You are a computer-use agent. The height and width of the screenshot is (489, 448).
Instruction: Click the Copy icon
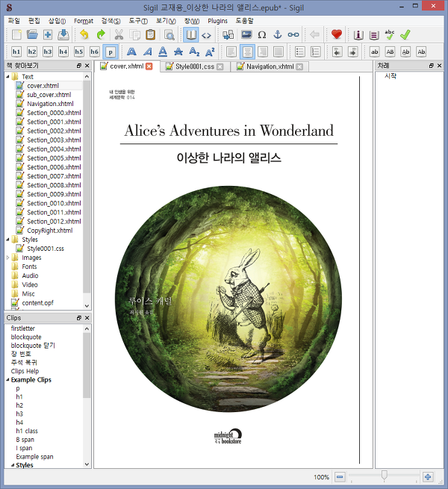134,34
